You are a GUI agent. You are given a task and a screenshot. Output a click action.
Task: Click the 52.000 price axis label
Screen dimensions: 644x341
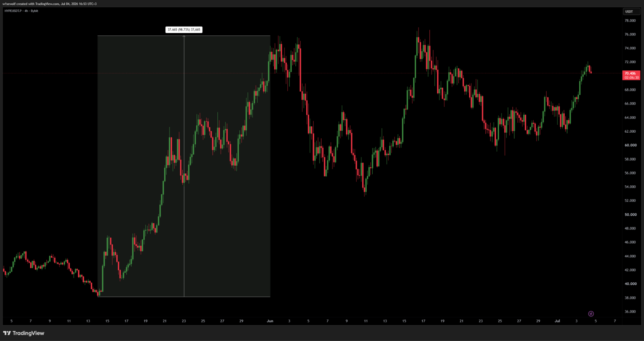pos(630,200)
